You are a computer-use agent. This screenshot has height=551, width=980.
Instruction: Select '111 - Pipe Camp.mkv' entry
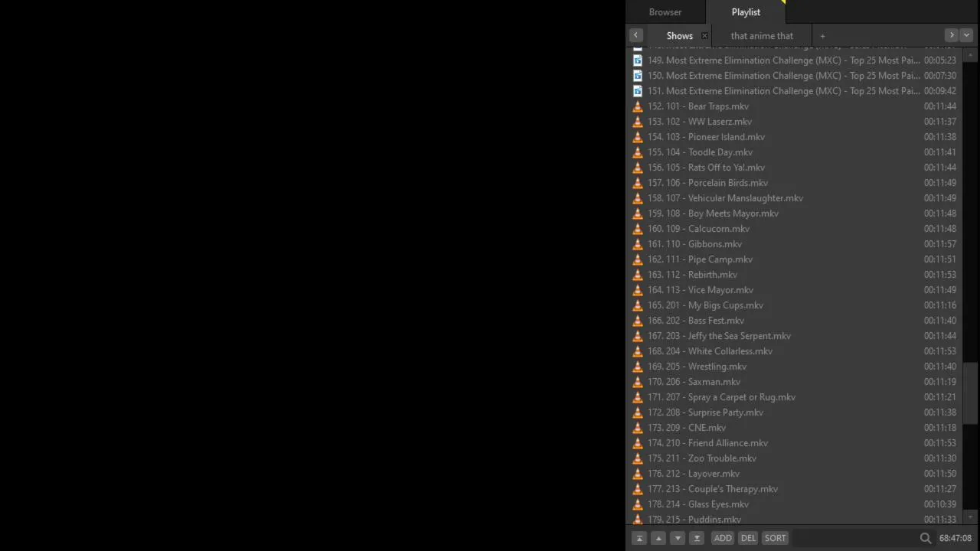point(794,259)
